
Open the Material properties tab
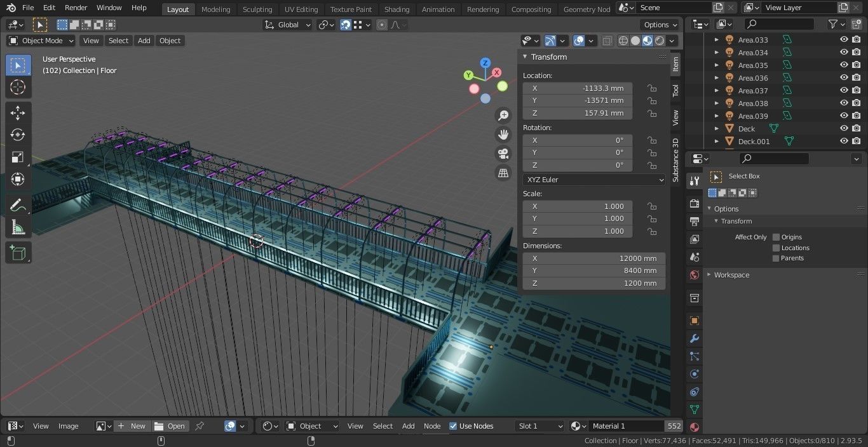click(695, 427)
